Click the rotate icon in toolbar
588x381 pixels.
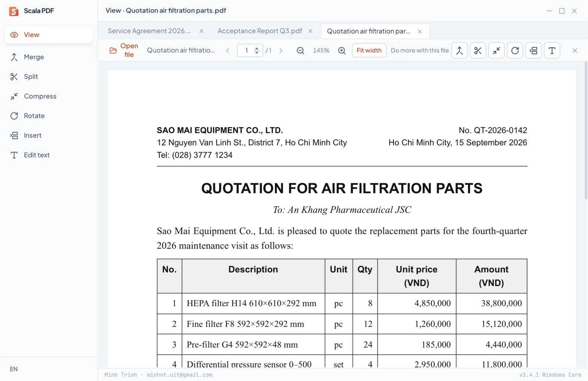515,50
